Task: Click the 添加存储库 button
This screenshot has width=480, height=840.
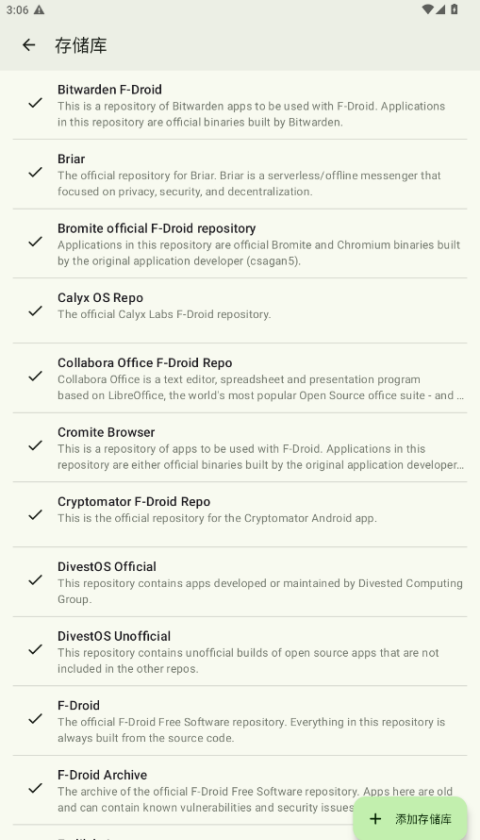Action: 410,819
